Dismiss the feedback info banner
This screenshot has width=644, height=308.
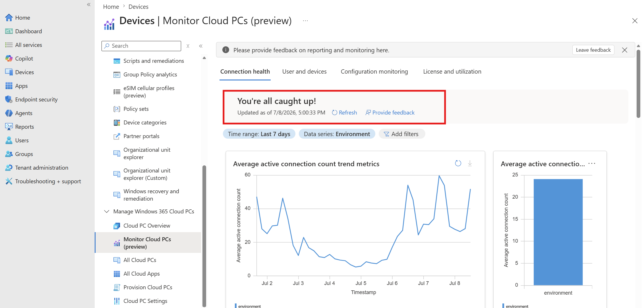pos(625,50)
